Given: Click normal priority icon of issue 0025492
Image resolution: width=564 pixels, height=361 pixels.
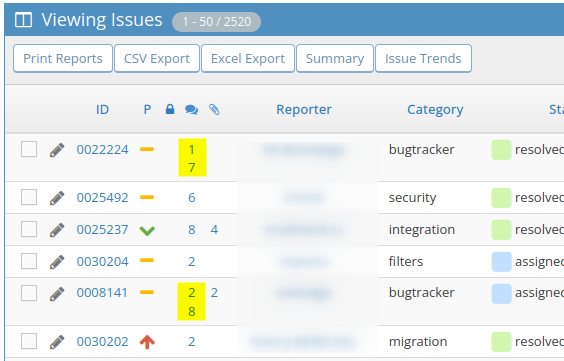Looking at the screenshot, I should tap(147, 197).
